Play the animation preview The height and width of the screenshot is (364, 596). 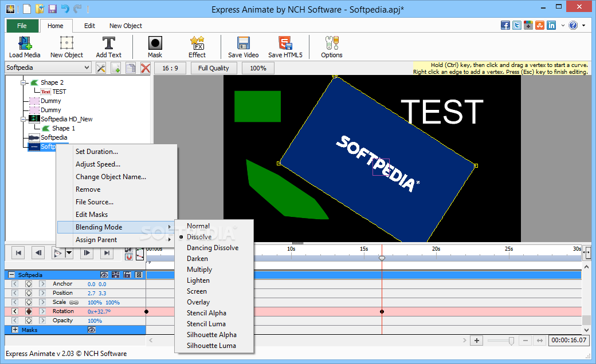(x=57, y=253)
